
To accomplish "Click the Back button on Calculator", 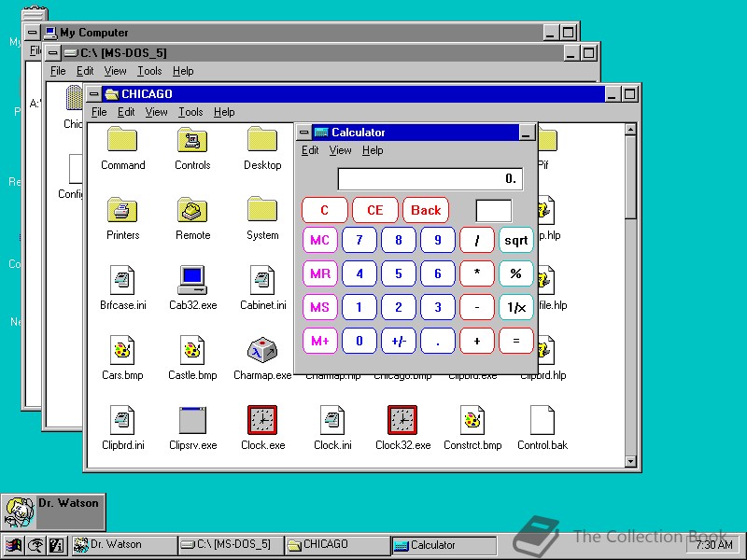I will (426, 210).
